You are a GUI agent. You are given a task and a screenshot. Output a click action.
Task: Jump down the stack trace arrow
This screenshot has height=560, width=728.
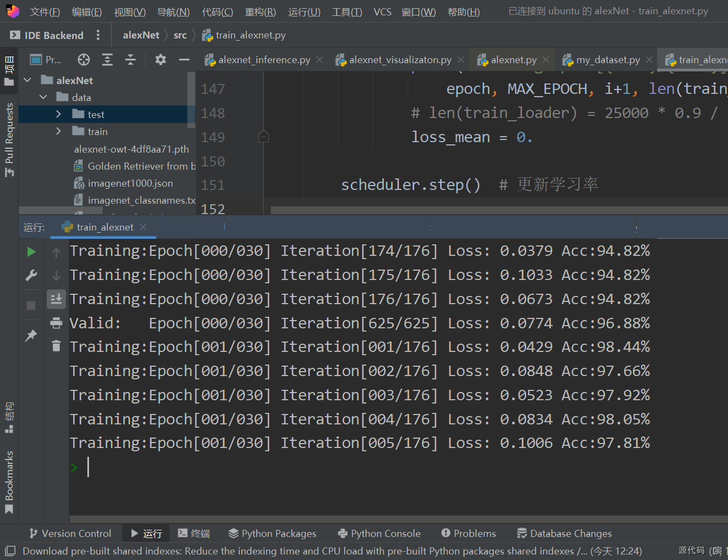pos(56,276)
